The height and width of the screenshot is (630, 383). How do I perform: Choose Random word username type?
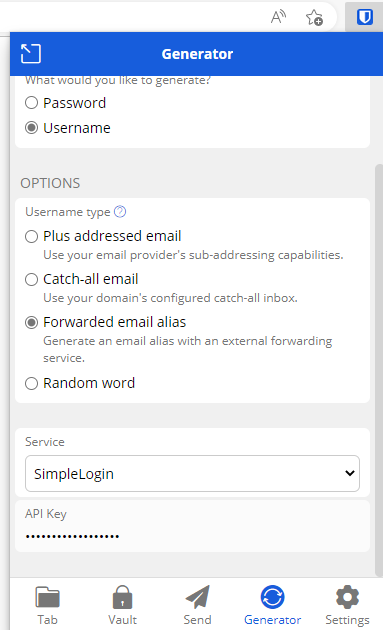click(x=31, y=383)
